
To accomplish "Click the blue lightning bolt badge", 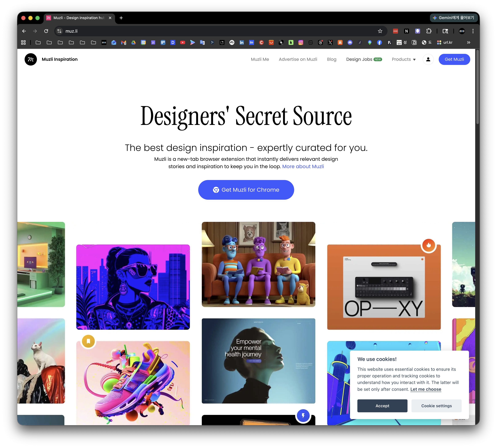I will [x=303, y=416].
